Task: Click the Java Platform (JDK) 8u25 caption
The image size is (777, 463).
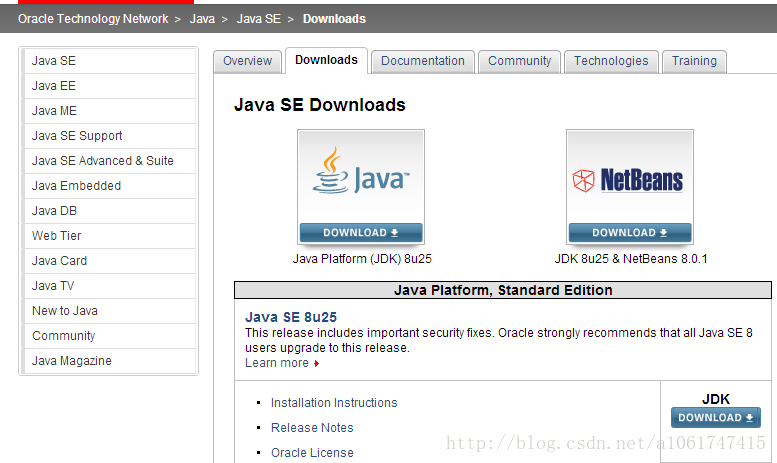Action: [x=362, y=259]
